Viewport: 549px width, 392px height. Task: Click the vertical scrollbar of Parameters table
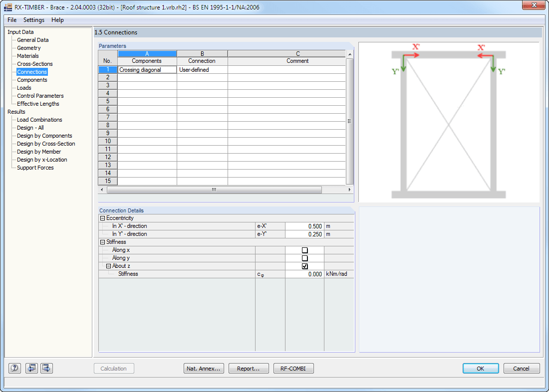(349, 121)
